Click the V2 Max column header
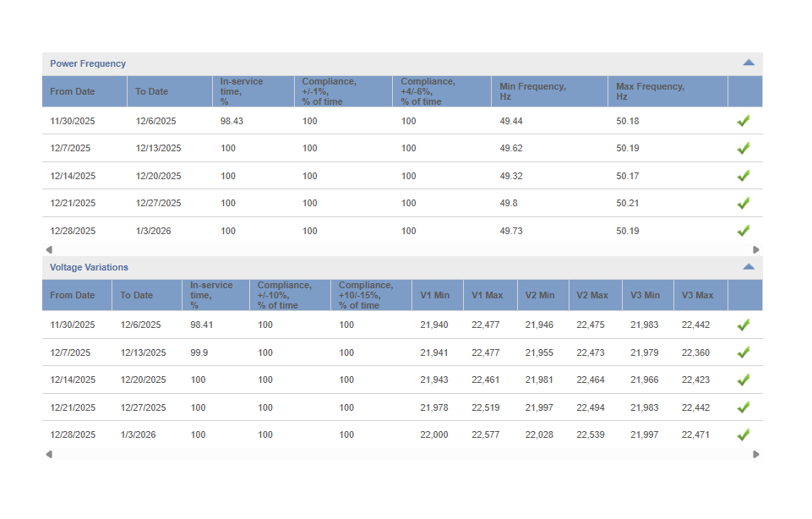 [596, 295]
